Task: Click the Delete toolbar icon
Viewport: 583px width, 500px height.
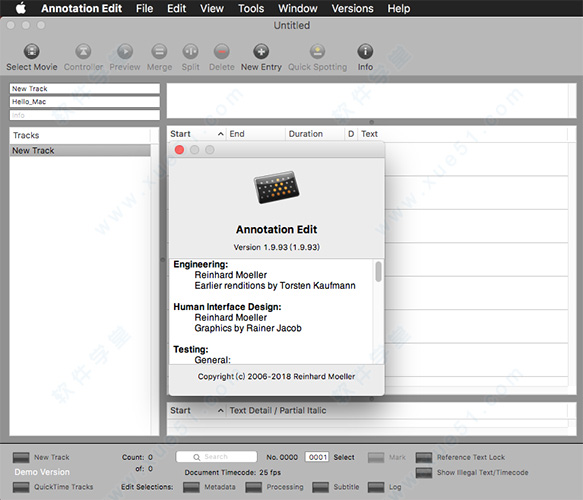Action: coord(222,51)
